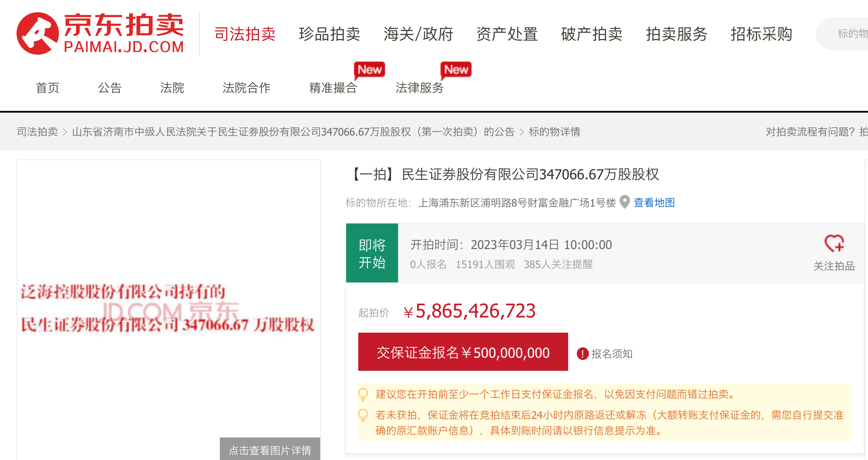Click the map pin location icon

(624, 202)
